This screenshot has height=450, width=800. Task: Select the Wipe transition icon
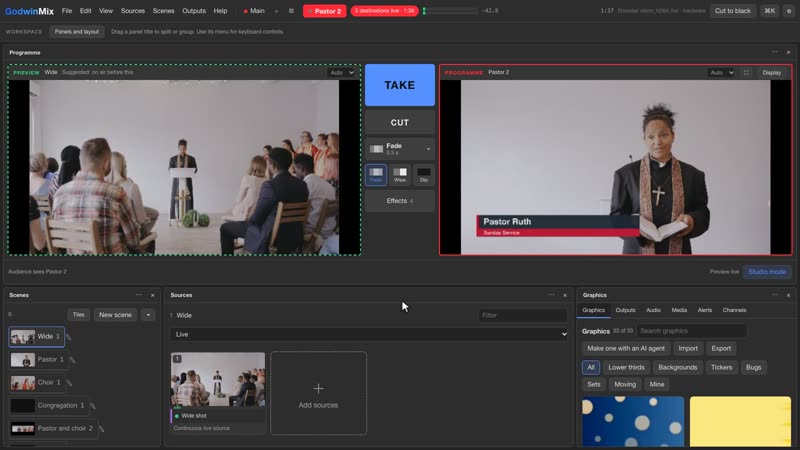click(x=400, y=174)
